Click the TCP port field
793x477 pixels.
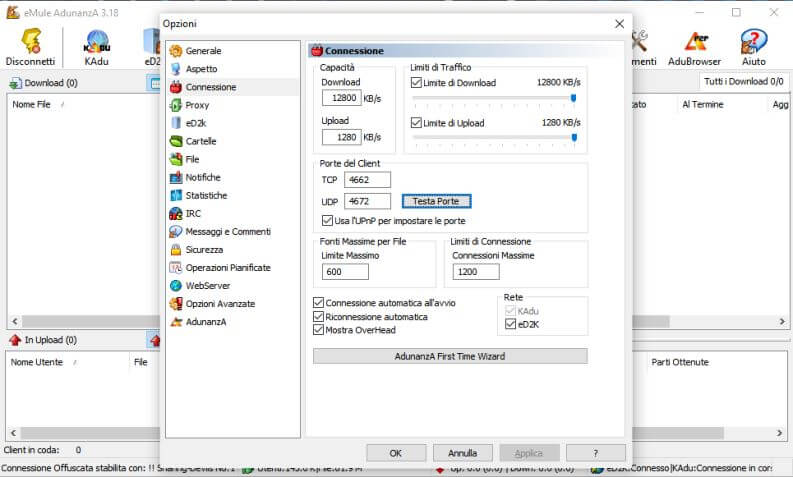point(367,180)
